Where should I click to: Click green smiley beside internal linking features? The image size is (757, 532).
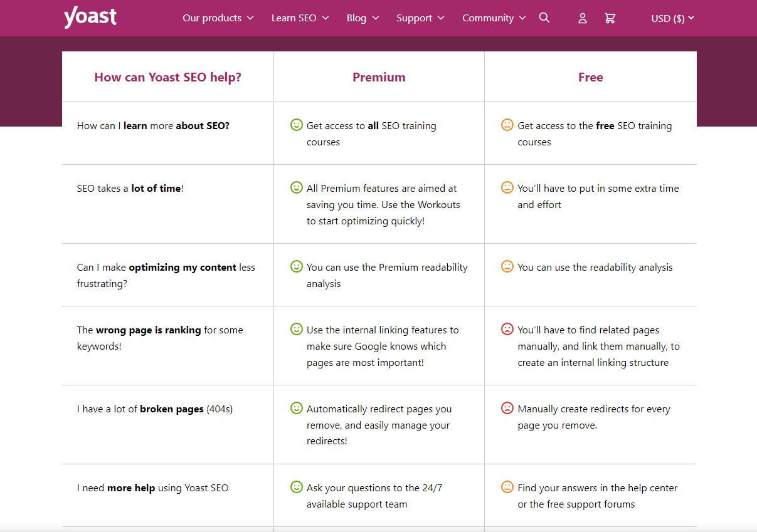(297, 330)
